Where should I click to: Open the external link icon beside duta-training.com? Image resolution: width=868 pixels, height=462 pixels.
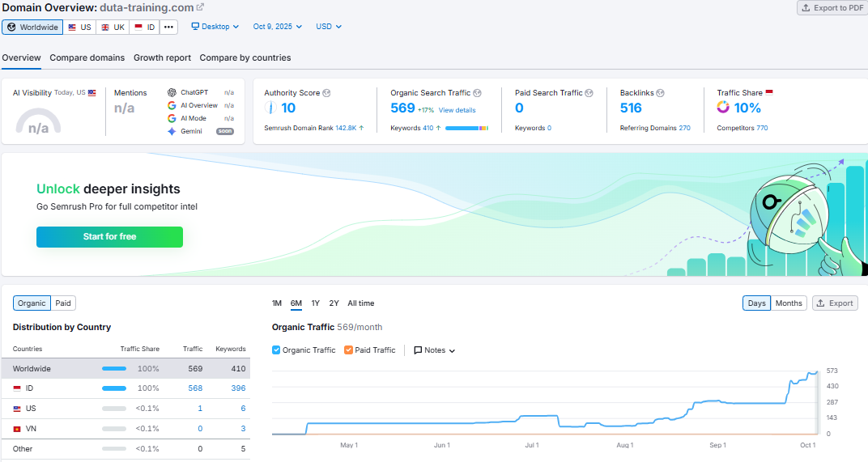point(201,7)
